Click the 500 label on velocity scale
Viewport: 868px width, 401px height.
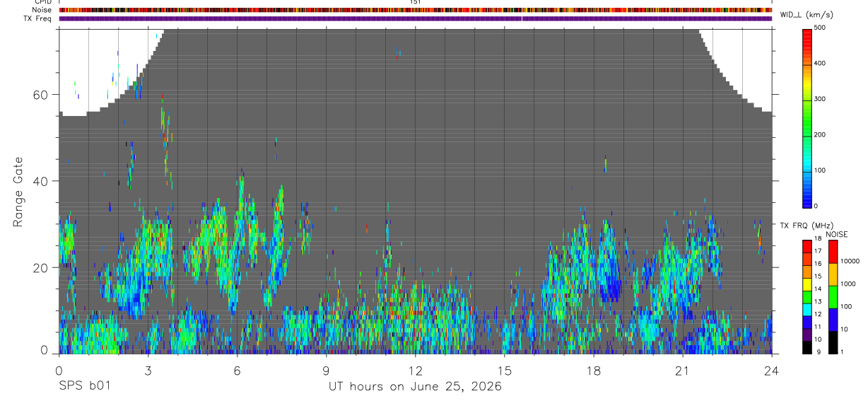pyautogui.click(x=820, y=28)
